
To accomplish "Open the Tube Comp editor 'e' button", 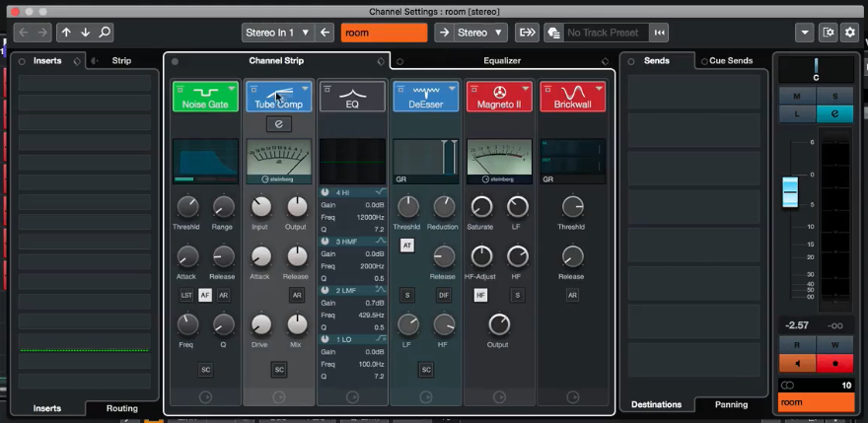I will pyautogui.click(x=278, y=124).
